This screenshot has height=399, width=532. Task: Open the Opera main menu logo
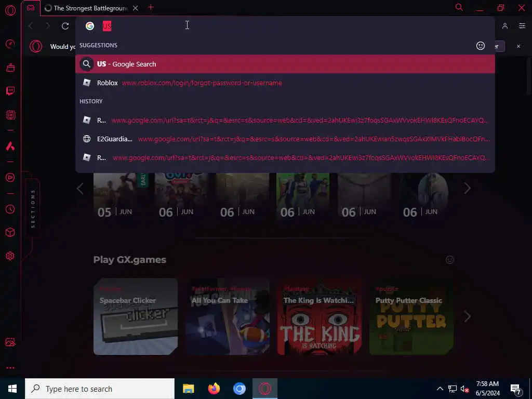click(10, 10)
